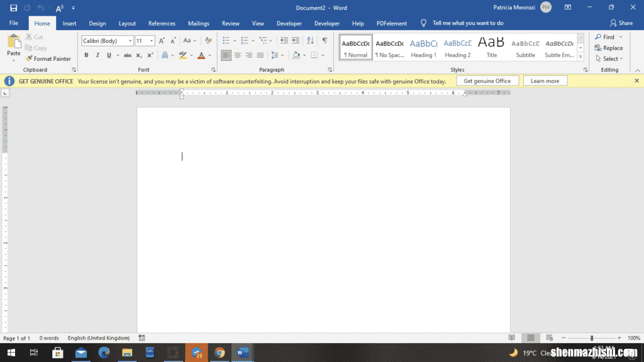Click the Undo arrow icon
Image resolution: width=644 pixels, height=362 pixels.
tap(41, 8)
